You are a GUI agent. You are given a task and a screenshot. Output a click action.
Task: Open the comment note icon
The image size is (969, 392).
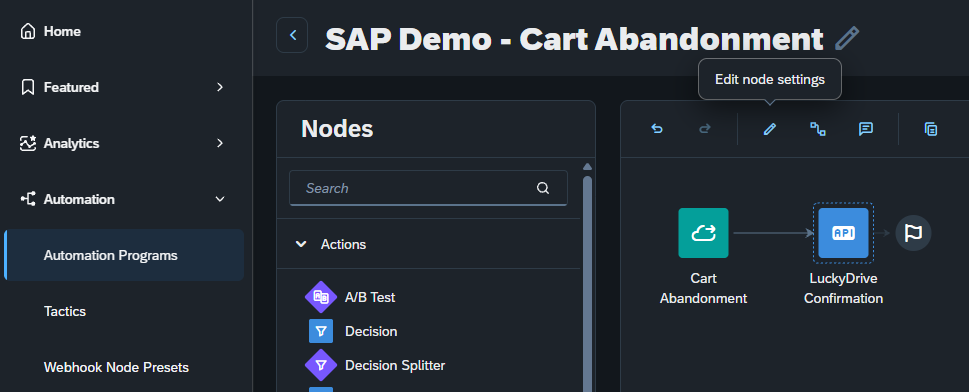[866, 129]
